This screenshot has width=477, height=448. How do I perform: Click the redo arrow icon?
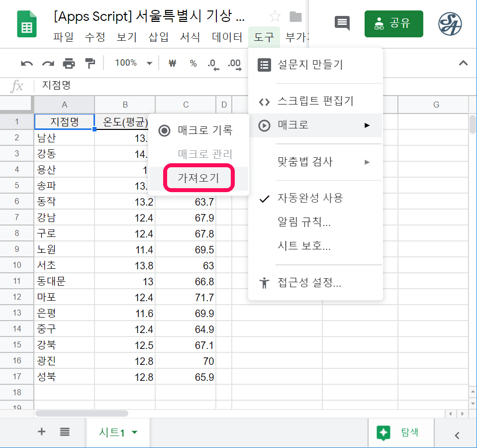(x=48, y=63)
